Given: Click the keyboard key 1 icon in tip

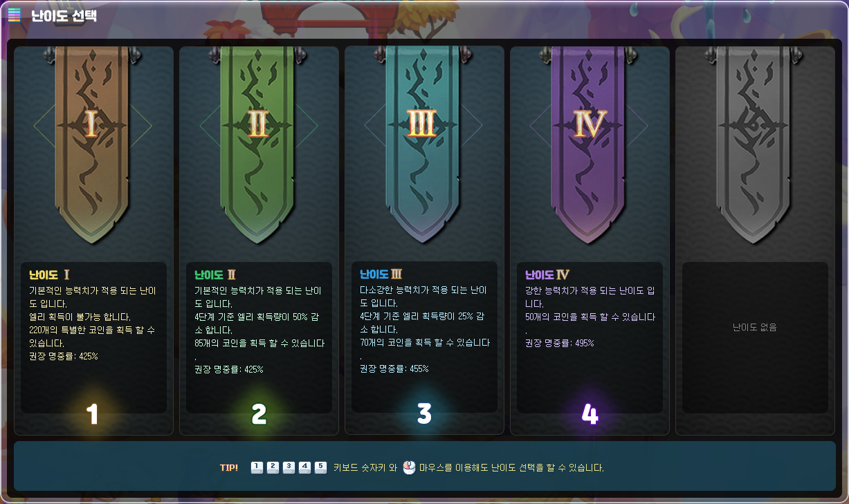Looking at the screenshot, I should click(257, 468).
